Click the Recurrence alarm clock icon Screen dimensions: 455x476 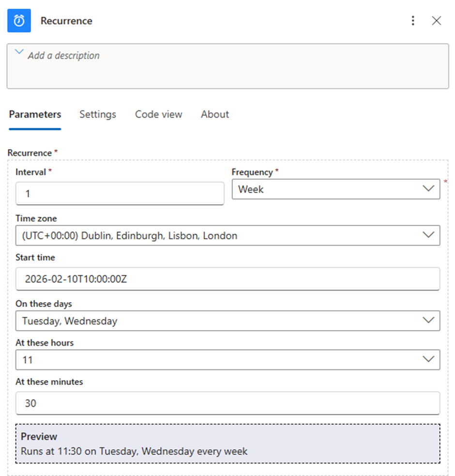tap(19, 21)
